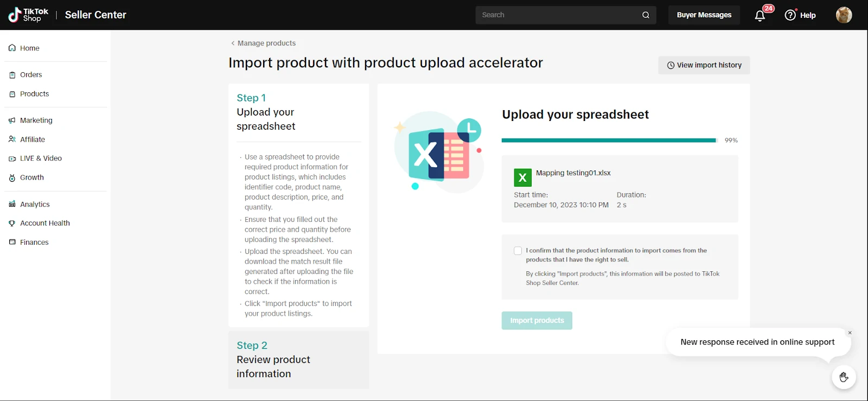Open Orders in the sidebar menu
The height and width of the screenshot is (401, 868).
click(x=31, y=75)
